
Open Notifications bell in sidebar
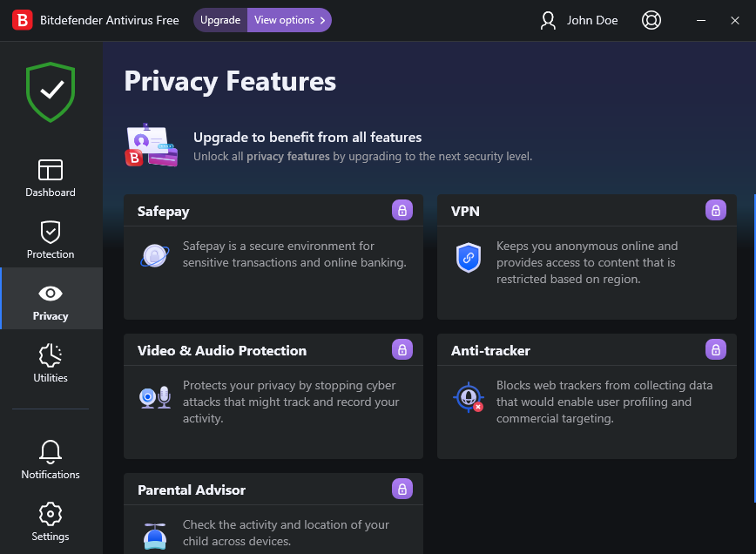pos(51,460)
